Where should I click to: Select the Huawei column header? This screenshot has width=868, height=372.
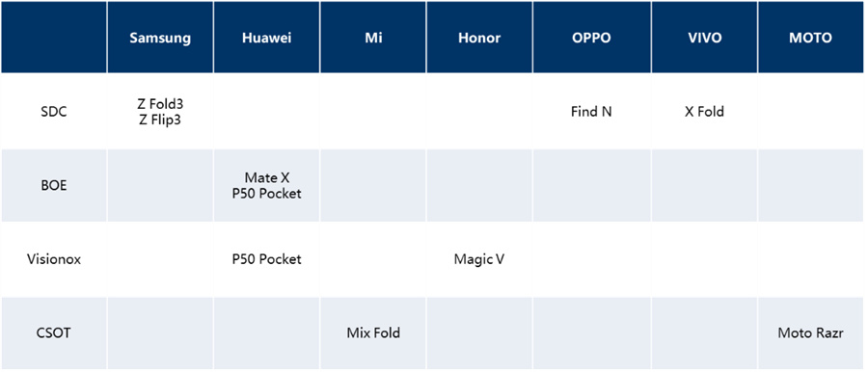(266, 38)
